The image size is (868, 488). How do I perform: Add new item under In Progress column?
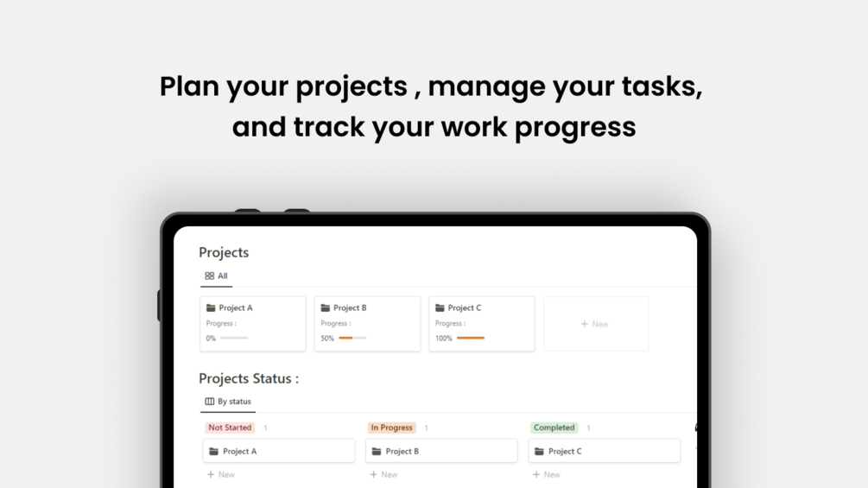[383, 474]
